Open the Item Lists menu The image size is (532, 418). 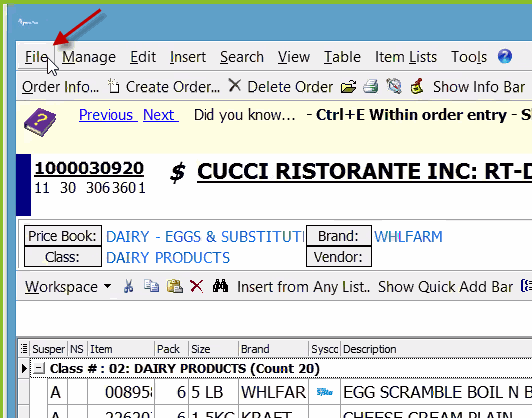pyautogui.click(x=405, y=57)
